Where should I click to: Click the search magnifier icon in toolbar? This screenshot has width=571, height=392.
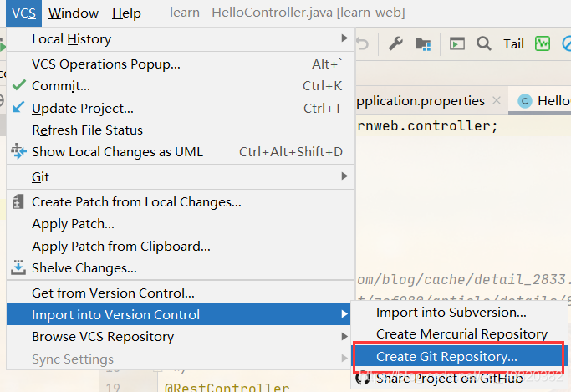coord(483,44)
